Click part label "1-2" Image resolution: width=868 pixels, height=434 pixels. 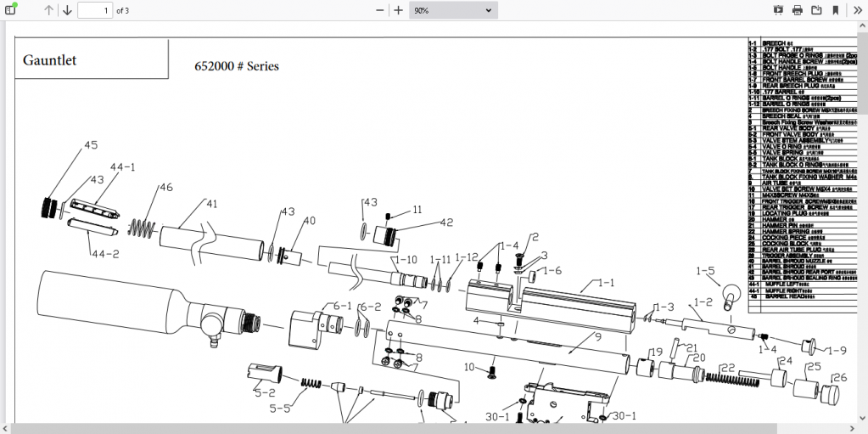703,302
